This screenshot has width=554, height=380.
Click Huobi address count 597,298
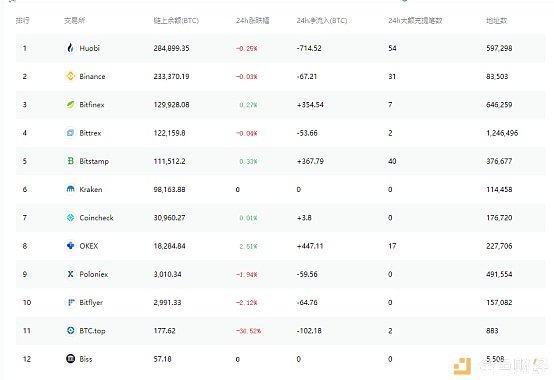click(x=499, y=48)
